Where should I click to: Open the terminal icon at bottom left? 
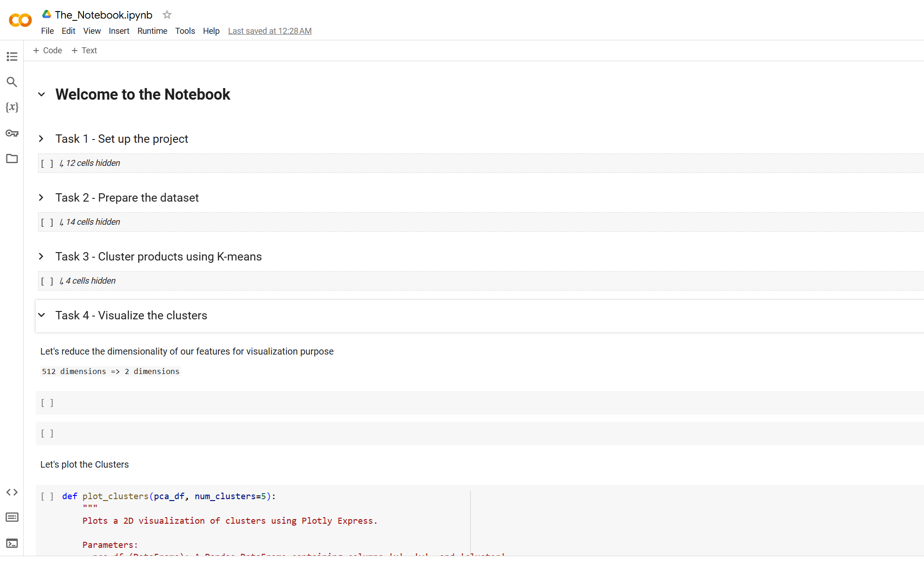pos(12,543)
